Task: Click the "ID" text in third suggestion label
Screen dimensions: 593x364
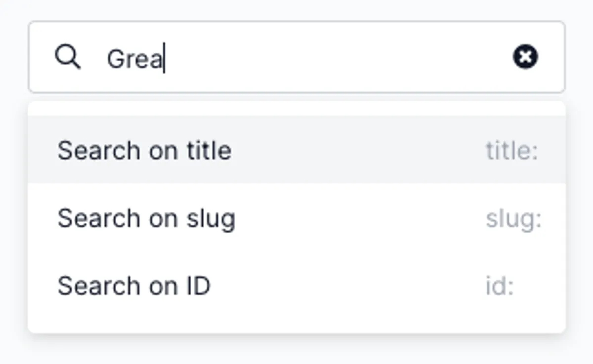Action: click(x=197, y=285)
